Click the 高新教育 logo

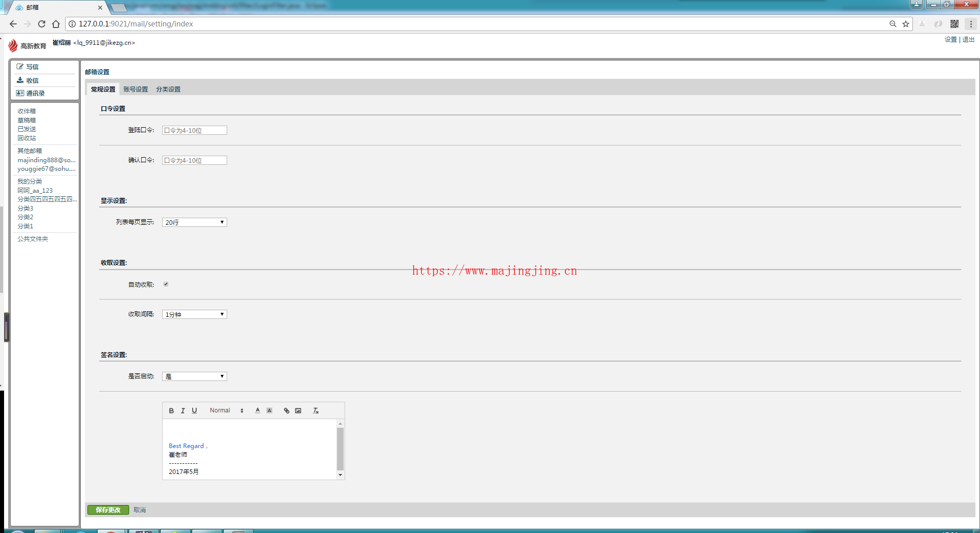point(27,46)
